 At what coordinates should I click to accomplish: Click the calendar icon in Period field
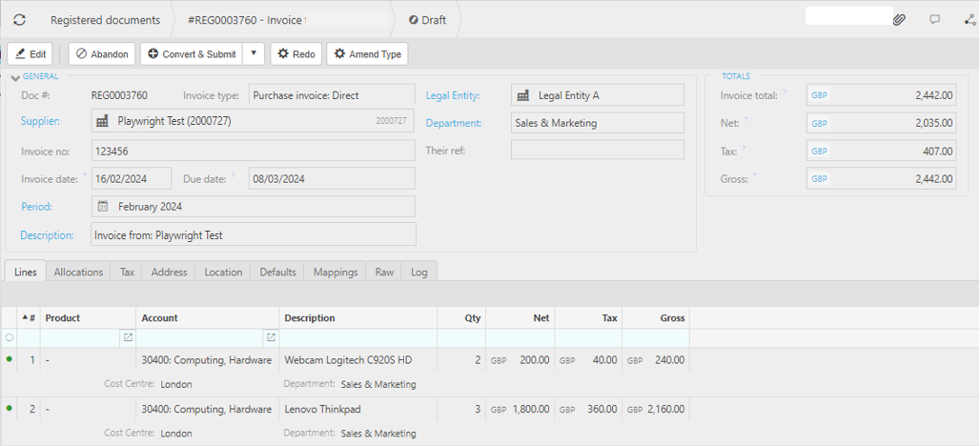(x=103, y=206)
